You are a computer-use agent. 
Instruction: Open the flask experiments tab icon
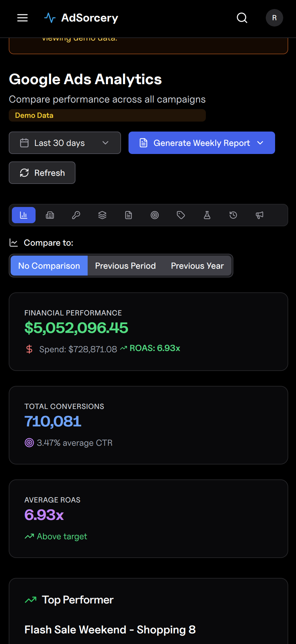point(207,215)
